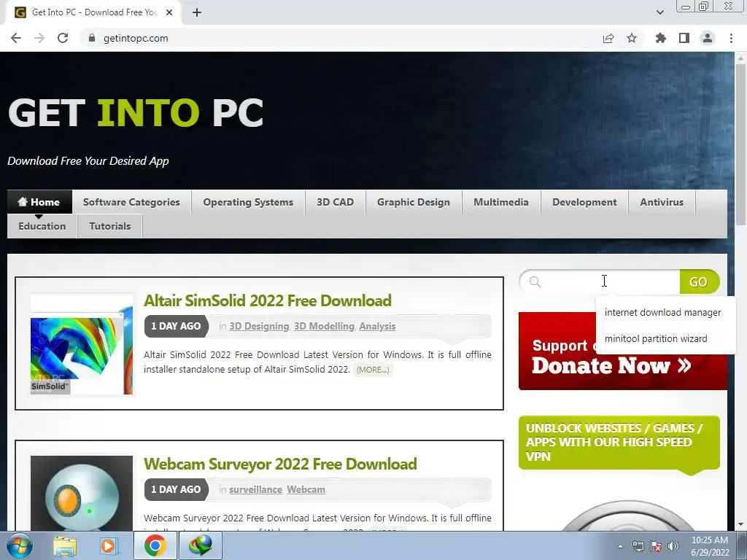
Task: Toggle the Chrome side panel icon
Action: point(684,38)
